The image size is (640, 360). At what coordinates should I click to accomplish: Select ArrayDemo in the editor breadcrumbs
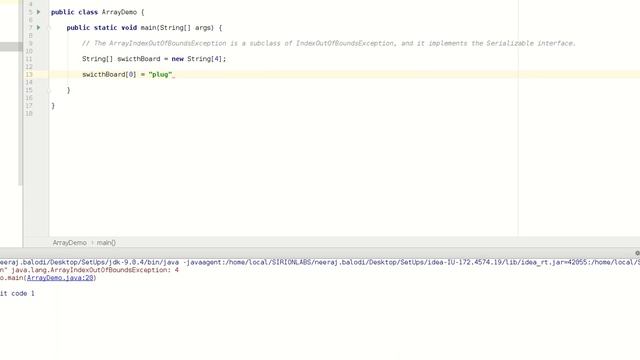69,243
